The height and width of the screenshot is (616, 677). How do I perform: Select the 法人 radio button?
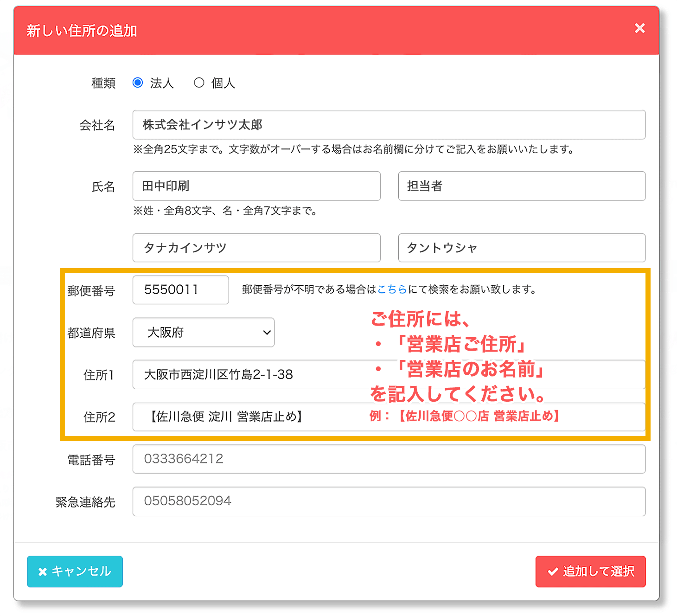tap(138, 83)
